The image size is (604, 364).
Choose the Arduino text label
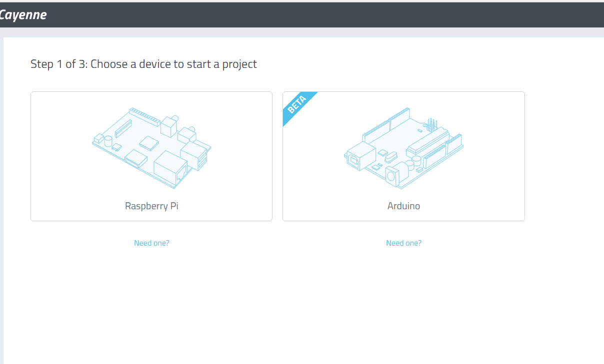(x=403, y=206)
